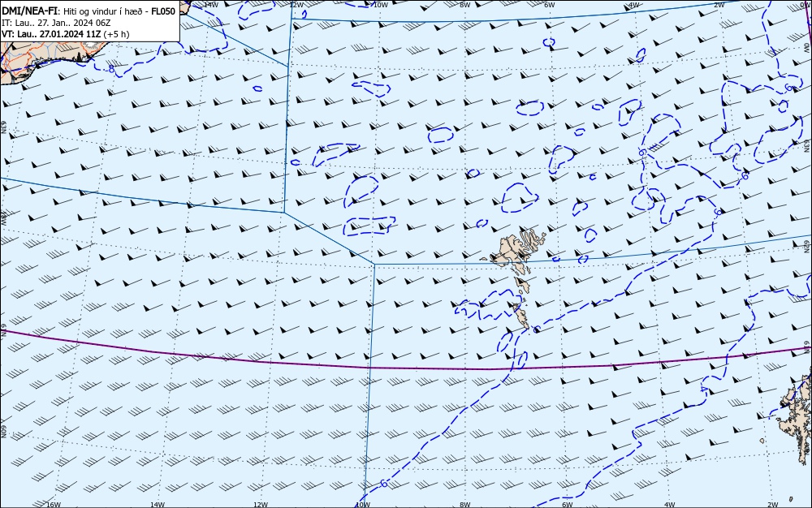
Task: Click the "VT: Lau.. 27.01.2024 11Z" valid time
Action: [52, 34]
